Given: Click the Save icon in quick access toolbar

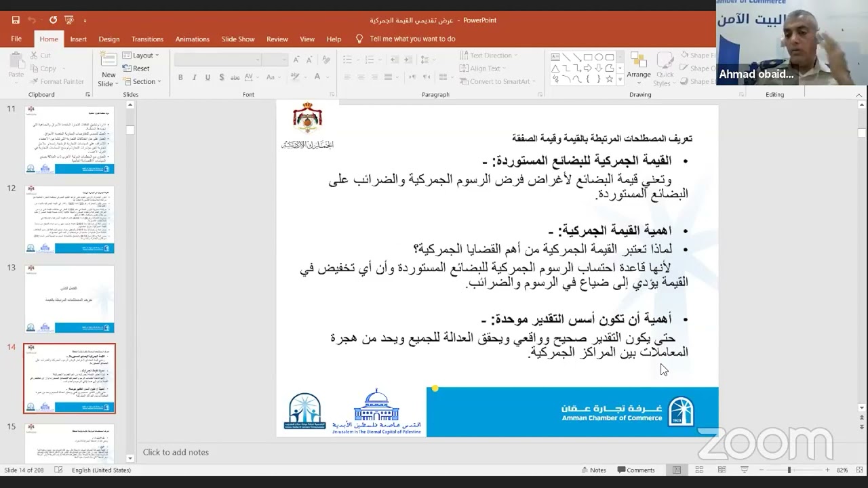Looking at the screenshot, I should pos(16,20).
